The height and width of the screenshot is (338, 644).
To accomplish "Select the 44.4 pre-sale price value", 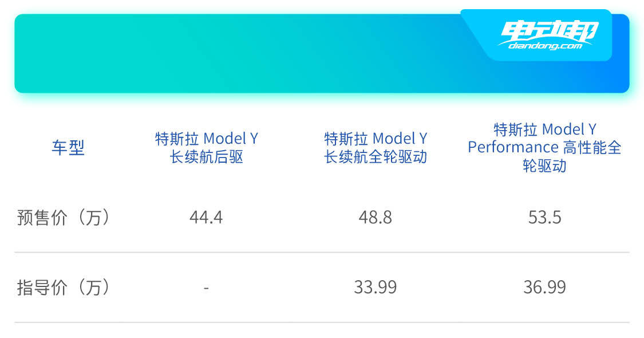I will (206, 218).
